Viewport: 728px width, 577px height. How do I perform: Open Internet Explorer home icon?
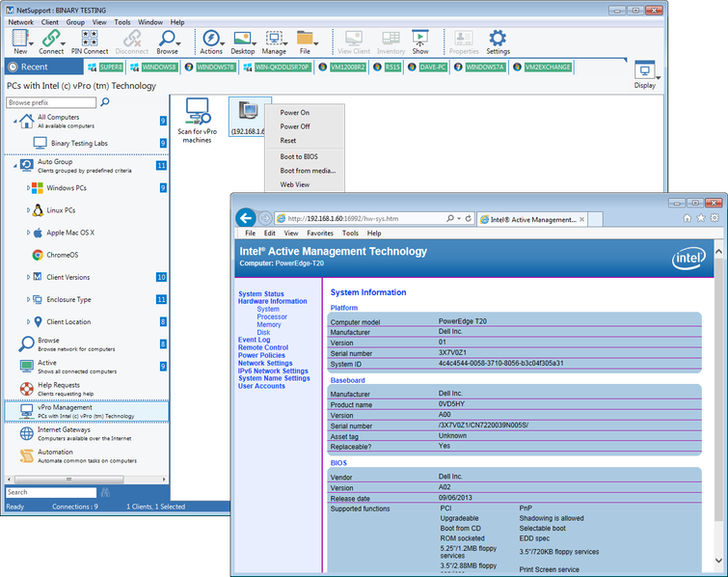click(688, 218)
